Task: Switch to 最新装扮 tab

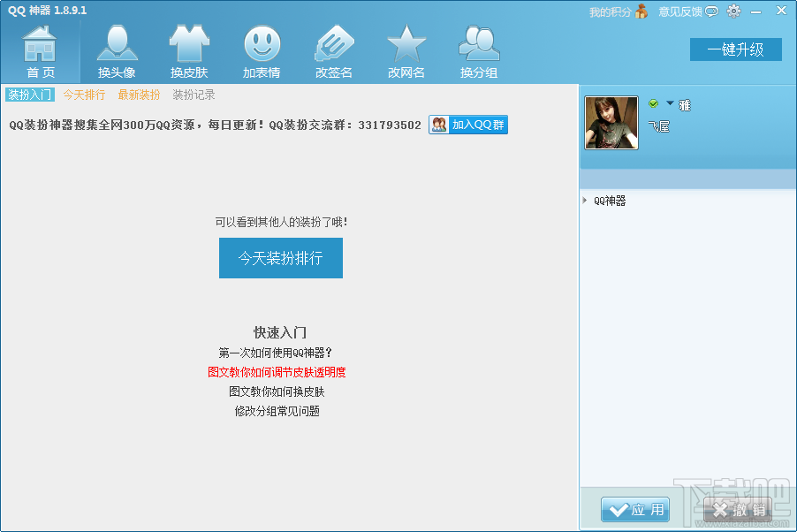Action: click(x=139, y=95)
